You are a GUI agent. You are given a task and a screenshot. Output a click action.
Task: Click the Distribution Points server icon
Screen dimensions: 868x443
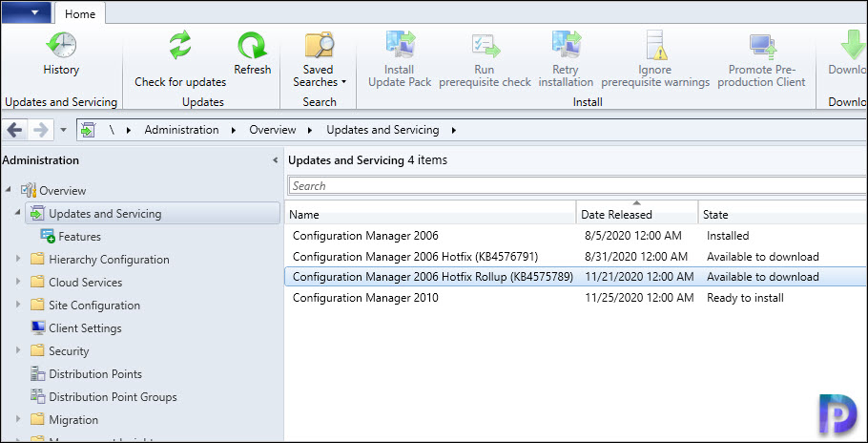coord(37,374)
